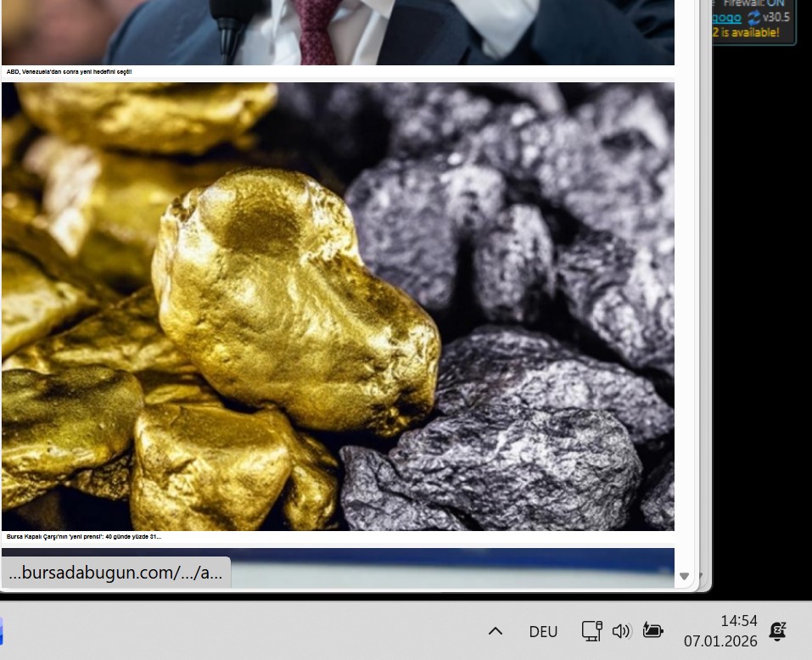Click the v30.5 version label
Image resolution: width=812 pixels, height=660 pixels.
pos(776,17)
